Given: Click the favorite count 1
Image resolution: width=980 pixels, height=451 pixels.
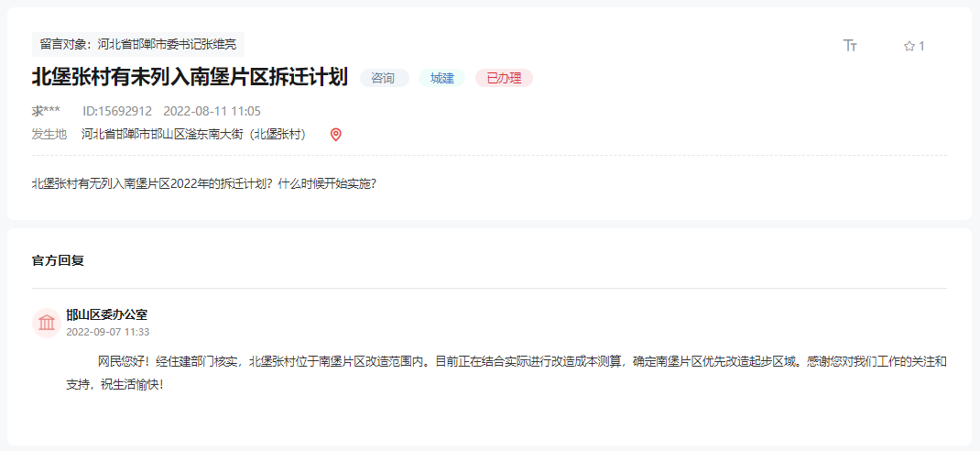Looking at the screenshot, I should pos(921,46).
